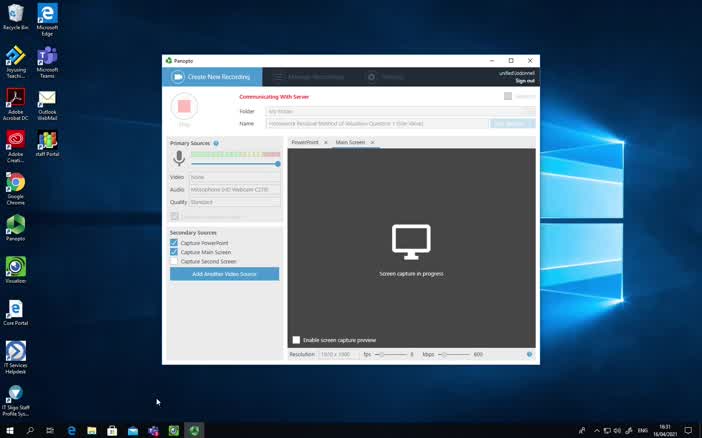The image size is (702, 438).
Task: Open the Windows Start menu
Action: (10, 430)
